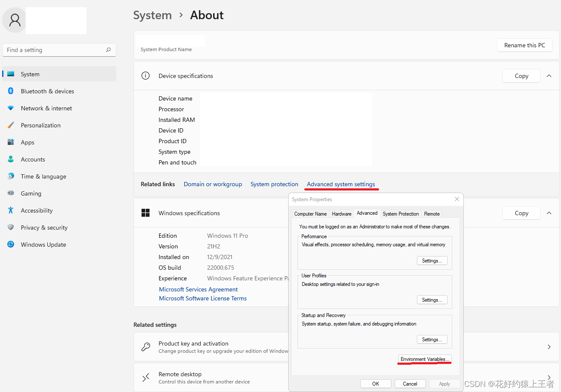561x392 pixels.
Task: Collapse the Windows specifications section
Action: 549,213
